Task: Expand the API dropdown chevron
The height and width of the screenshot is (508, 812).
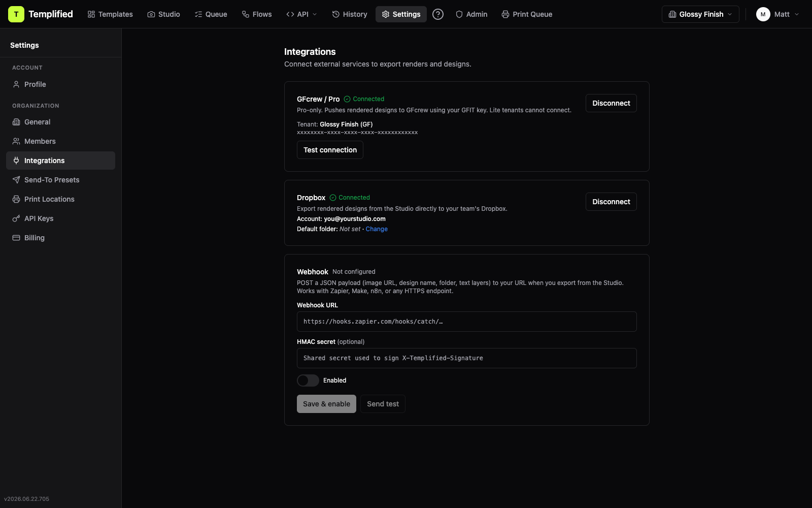Action: (x=315, y=14)
